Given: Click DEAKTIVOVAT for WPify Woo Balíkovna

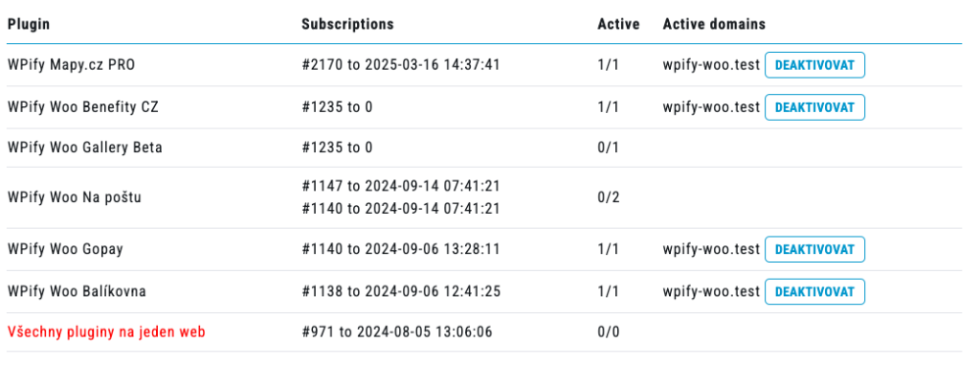Looking at the screenshot, I should click(x=814, y=291).
